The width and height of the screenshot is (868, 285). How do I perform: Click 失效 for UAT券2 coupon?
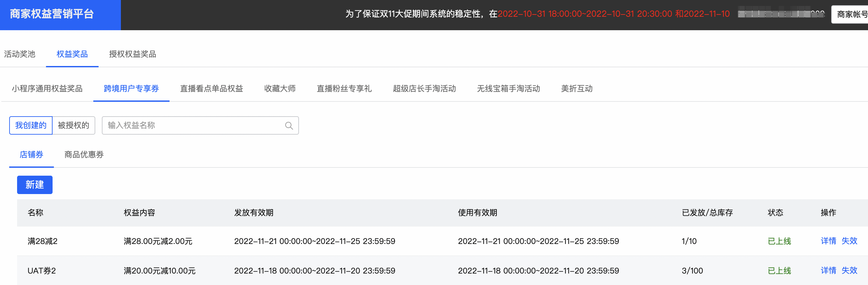pyautogui.click(x=849, y=271)
